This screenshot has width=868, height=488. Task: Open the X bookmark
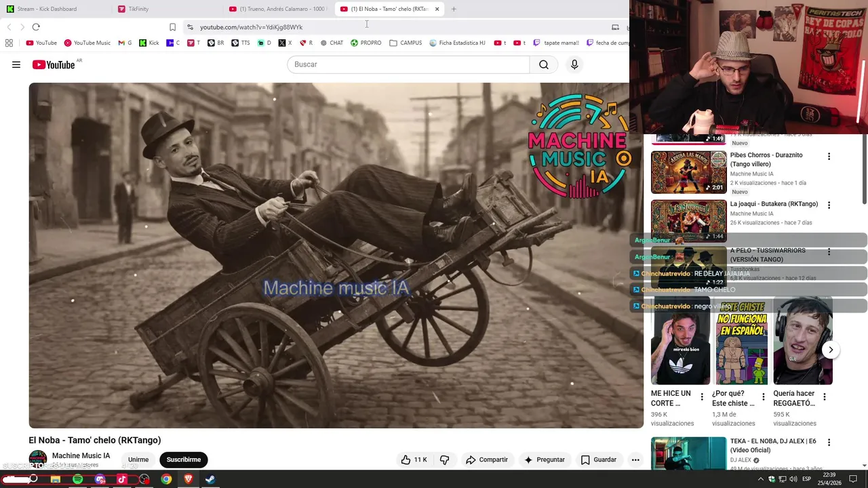pyautogui.click(x=285, y=43)
